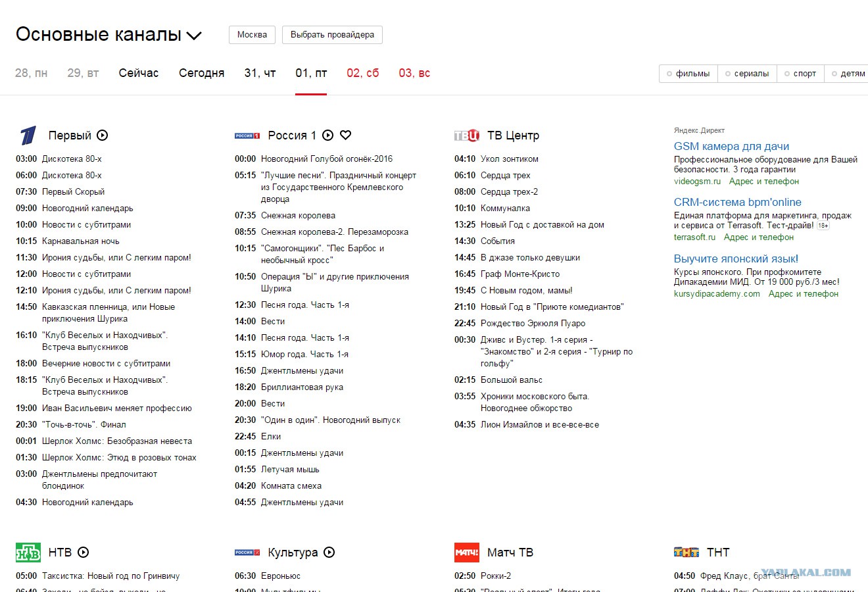Open Летучая мышь at 01:55
Screen dimensions: 868x592
pos(290,470)
